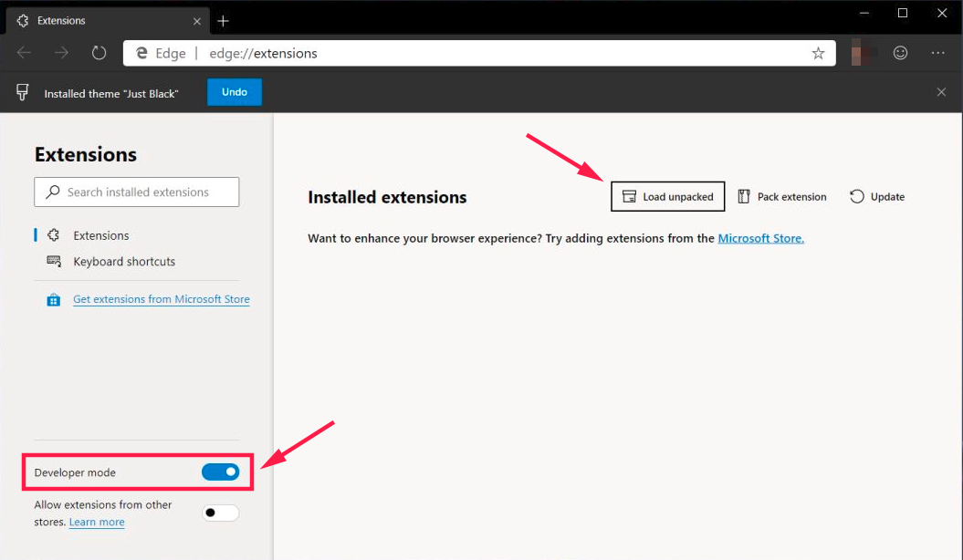This screenshot has width=963, height=560.
Task: Click the Edge logo in address bar
Action: pyautogui.click(x=141, y=54)
